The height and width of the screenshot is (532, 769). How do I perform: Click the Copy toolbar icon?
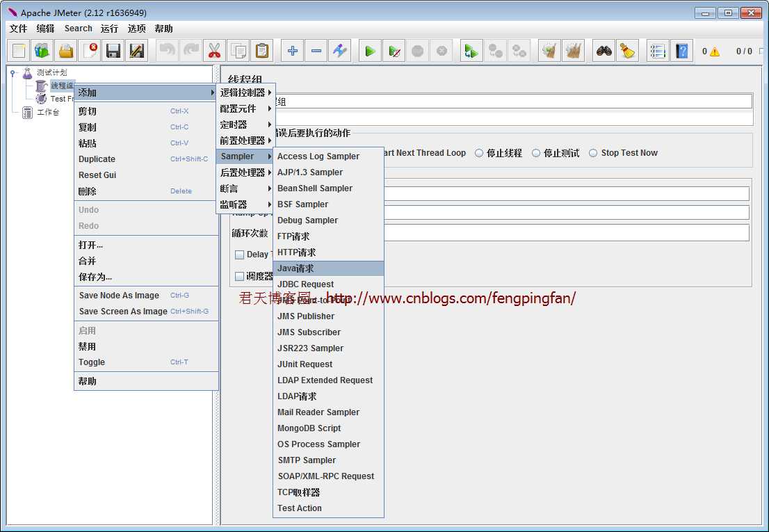tap(238, 51)
